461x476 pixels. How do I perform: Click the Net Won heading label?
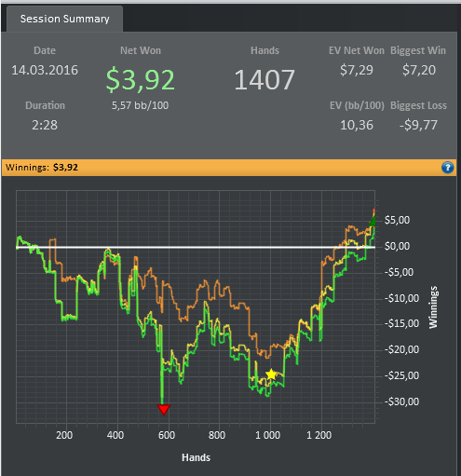(141, 50)
